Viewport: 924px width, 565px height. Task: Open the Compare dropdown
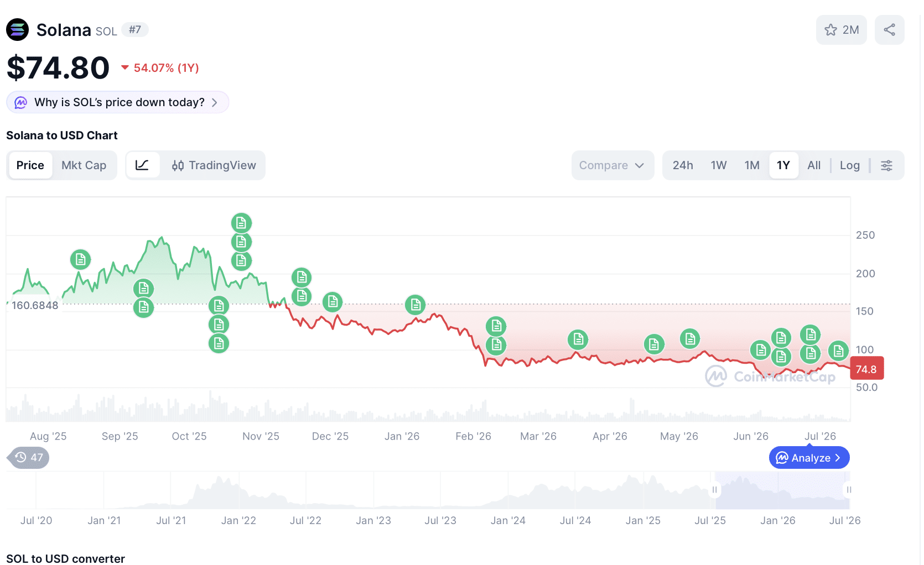(612, 165)
